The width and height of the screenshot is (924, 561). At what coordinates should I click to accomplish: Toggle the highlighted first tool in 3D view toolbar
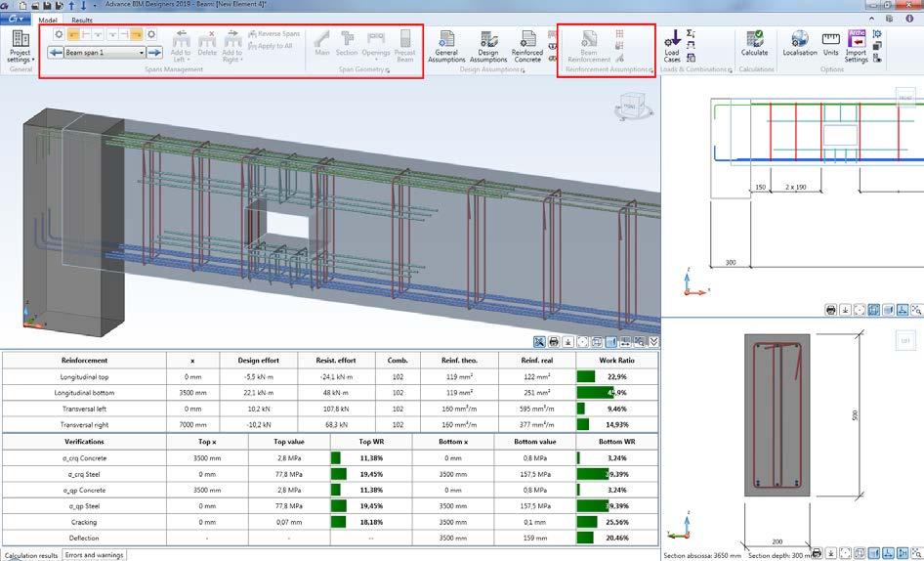pyautogui.click(x=539, y=341)
